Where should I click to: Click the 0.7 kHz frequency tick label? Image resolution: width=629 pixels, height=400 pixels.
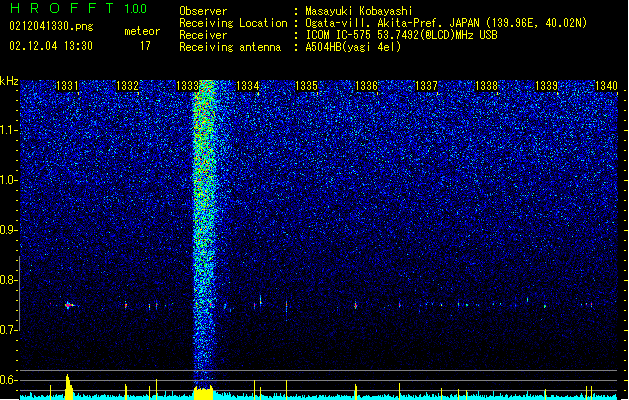[x=8, y=330]
